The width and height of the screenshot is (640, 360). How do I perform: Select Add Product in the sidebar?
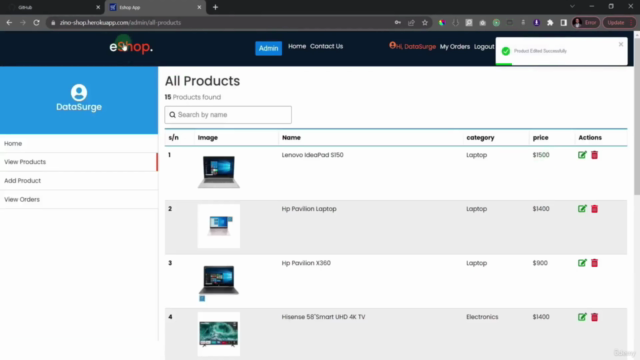tap(79, 181)
